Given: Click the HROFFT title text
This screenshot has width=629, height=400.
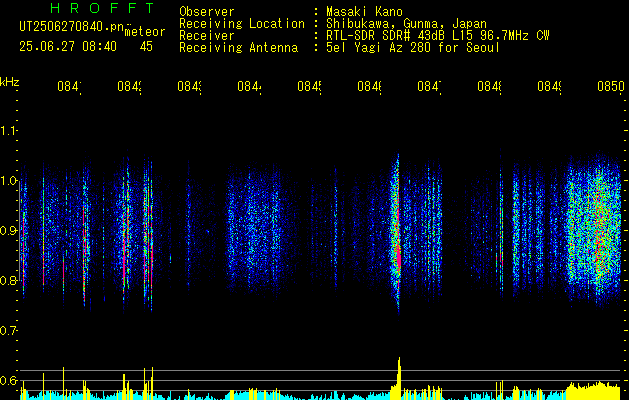Looking at the screenshot, I should [103, 8].
